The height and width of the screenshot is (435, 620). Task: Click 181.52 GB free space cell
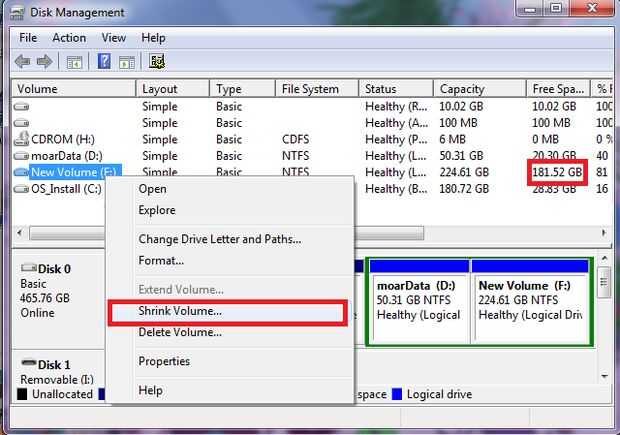pos(557,172)
